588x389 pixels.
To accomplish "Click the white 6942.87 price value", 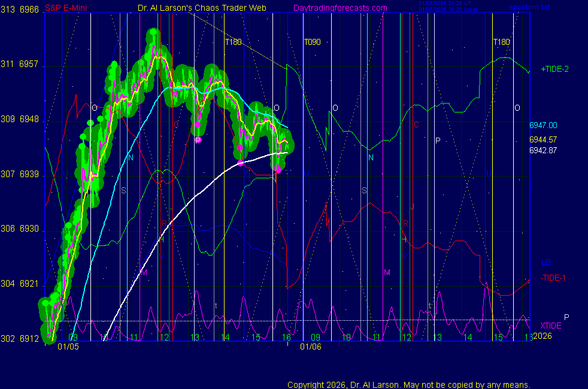I will [x=542, y=150].
